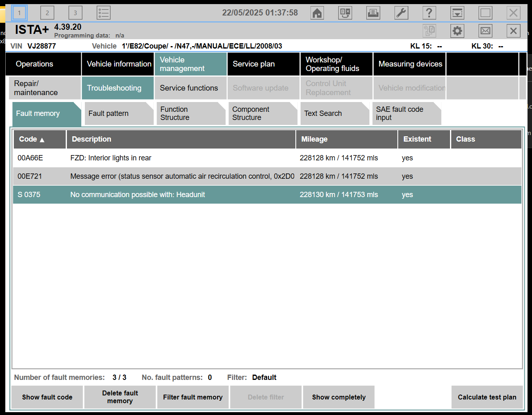The height and width of the screenshot is (415, 532).
Task: Click the greyed Vehicle modification tab
Action: coord(410,88)
